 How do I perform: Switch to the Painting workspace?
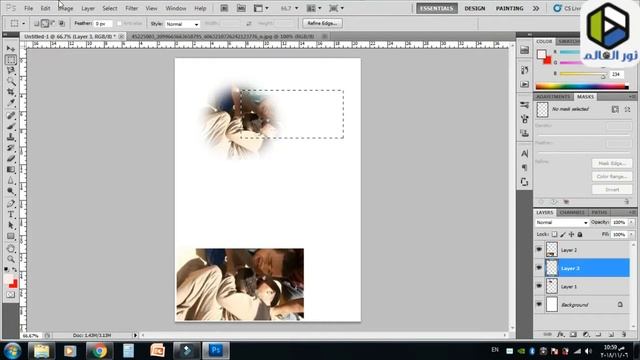(509, 8)
